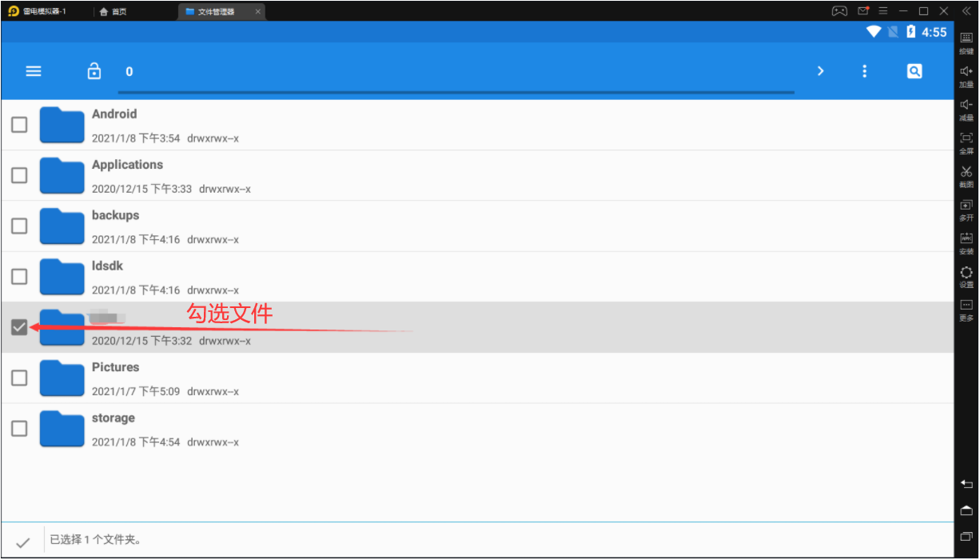Check the Android folder checkbox

(19, 125)
